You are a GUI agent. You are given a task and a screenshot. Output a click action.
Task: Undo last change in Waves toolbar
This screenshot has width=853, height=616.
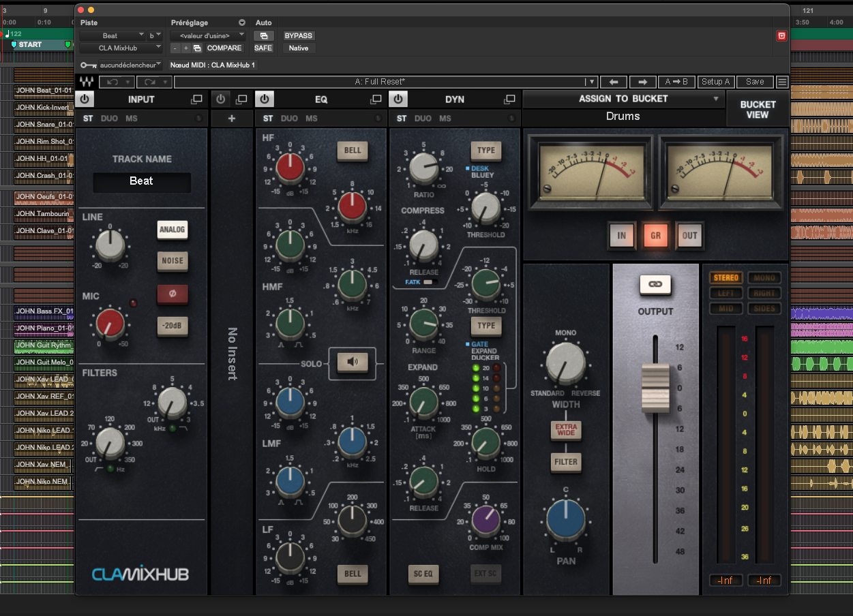click(113, 82)
